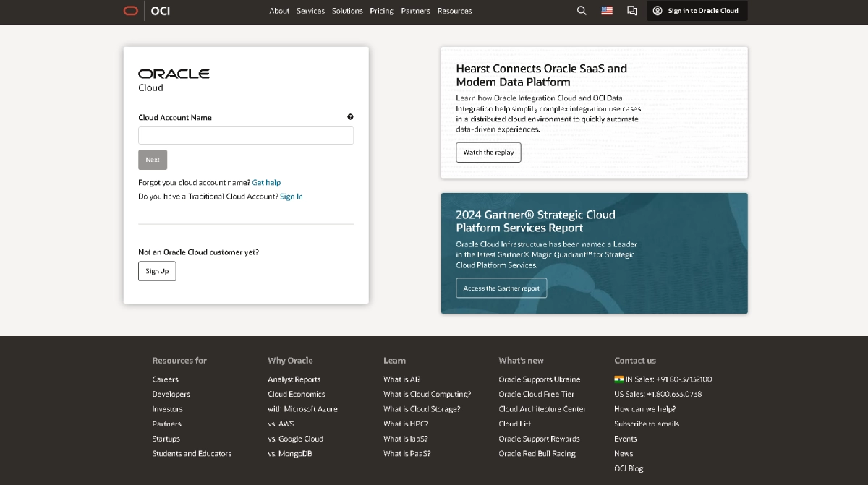Open the Partners footer link

(166, 424)
